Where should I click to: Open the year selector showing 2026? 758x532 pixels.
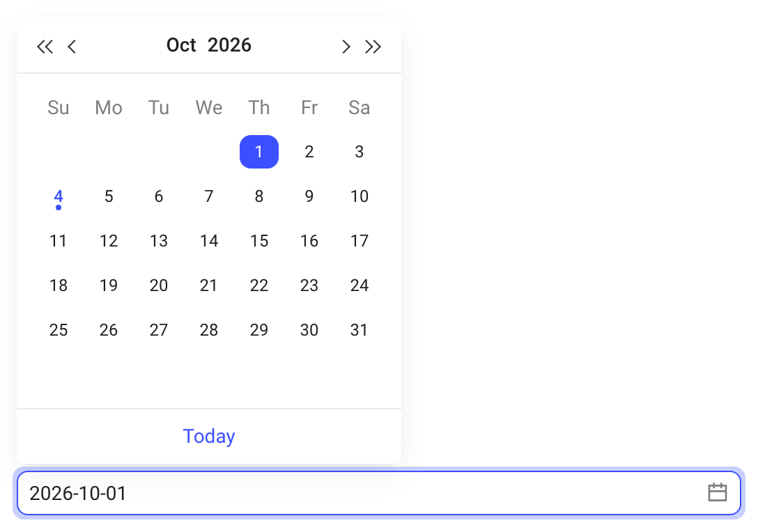(x=230, y=45)
